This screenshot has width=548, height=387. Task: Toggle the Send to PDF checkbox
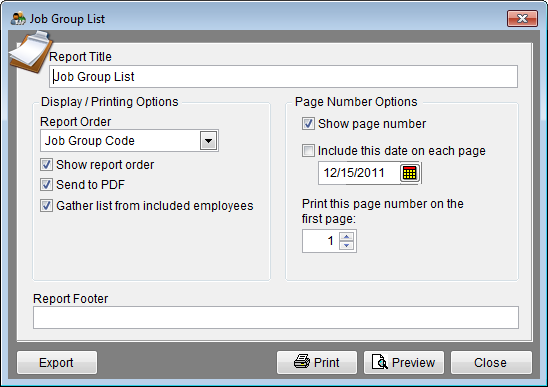pos(46,185)
